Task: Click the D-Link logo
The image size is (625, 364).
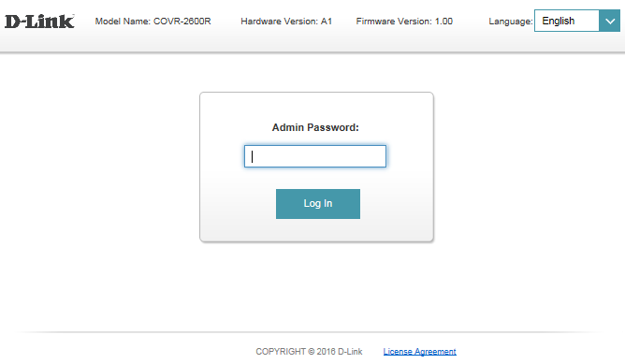Action: point(39,22)
